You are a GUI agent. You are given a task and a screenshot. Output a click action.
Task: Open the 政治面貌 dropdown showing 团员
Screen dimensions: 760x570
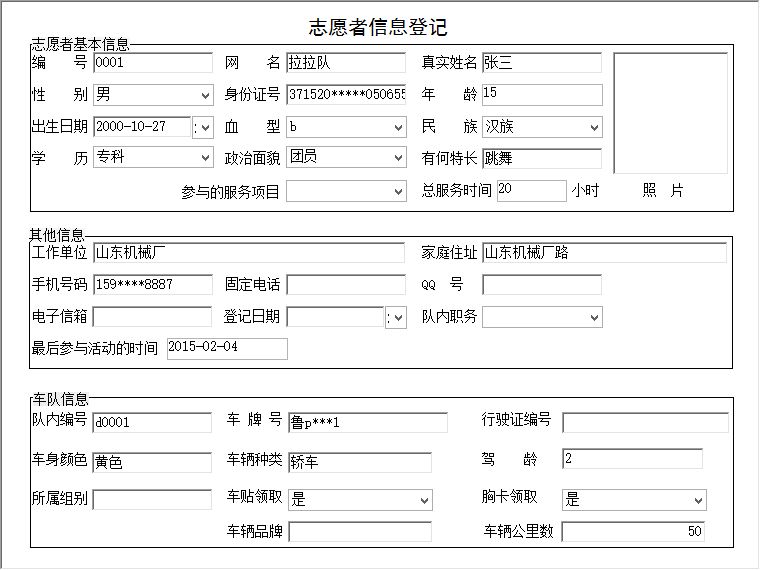(x=346, y=158)
